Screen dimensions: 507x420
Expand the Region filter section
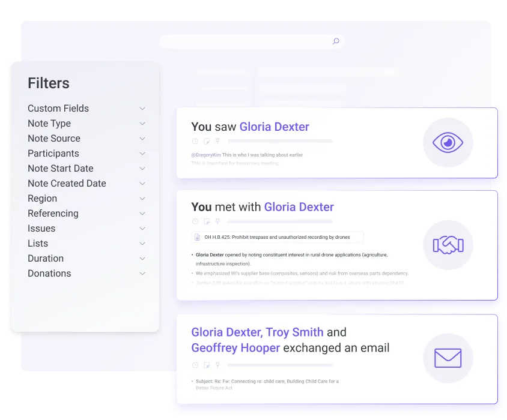[x=142, y=199]
